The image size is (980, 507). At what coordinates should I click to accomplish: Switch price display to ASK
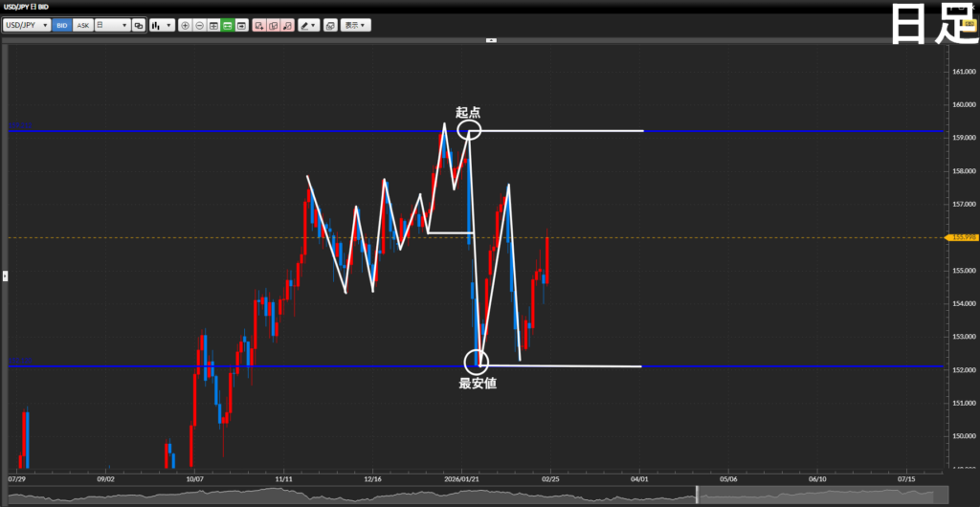[82, 25]
